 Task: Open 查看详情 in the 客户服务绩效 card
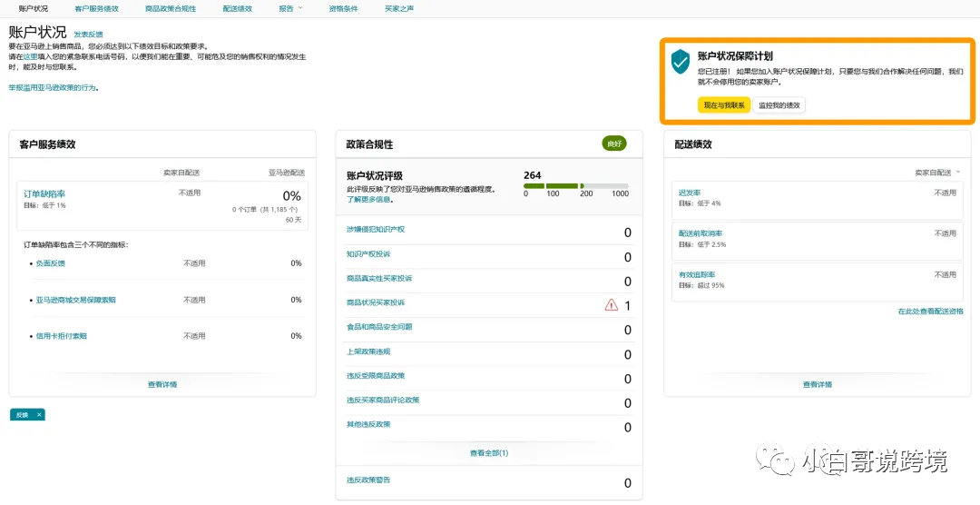pos(162,384)
